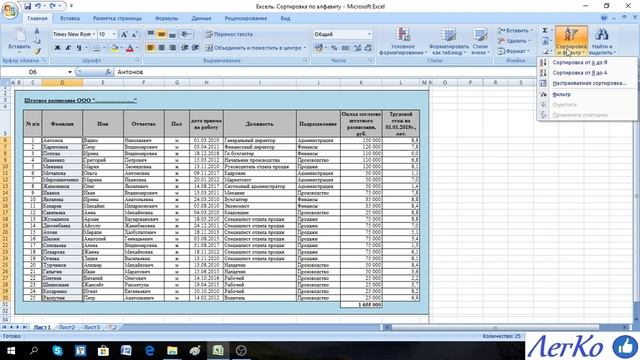Open the font name dropdown Times New Roman
This screenshot has height=360, width=640.
94,34
